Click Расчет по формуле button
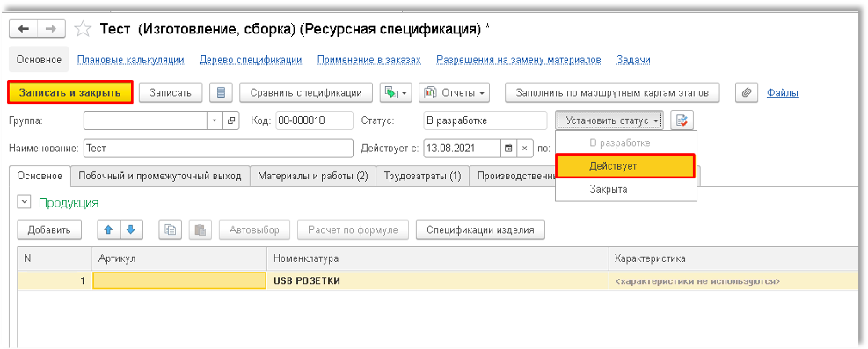 click(354, 229)
